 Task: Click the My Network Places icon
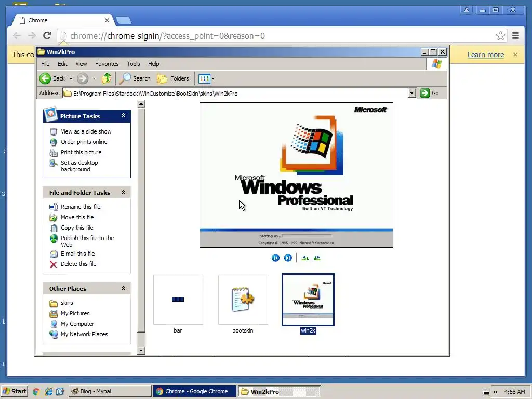pyautogui.click(x=54, y=335)
